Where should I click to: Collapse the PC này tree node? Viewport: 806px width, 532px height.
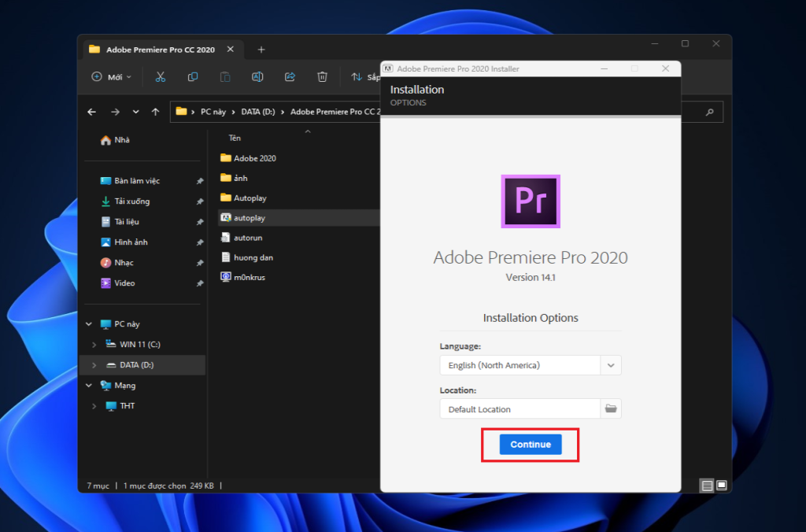click(x=89, y=323)
